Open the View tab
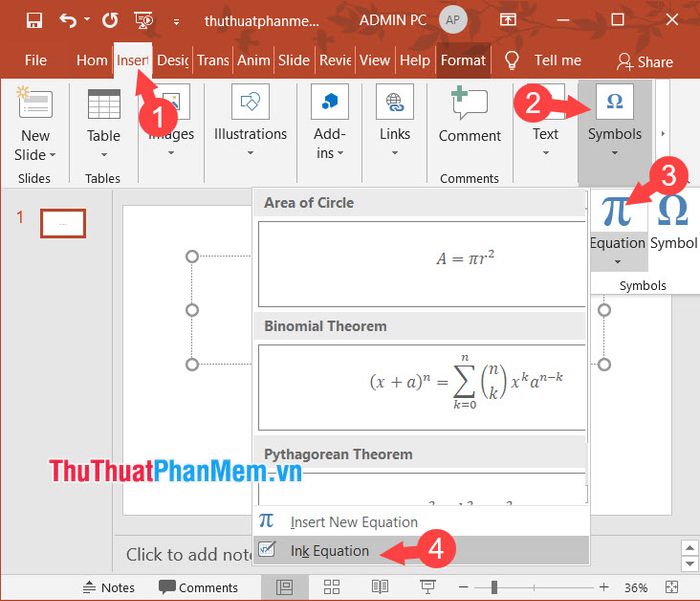Screen dimensions: 700x601 click(x=375, y=60)
